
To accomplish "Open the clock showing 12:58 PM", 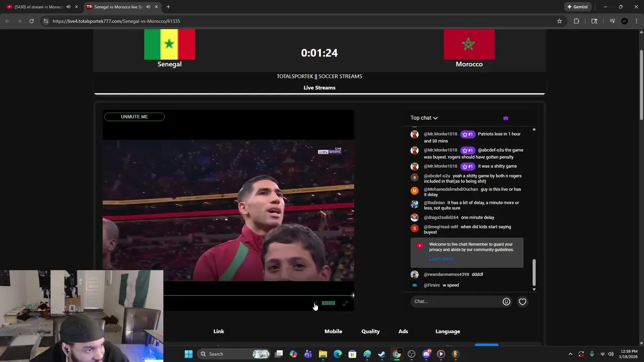I will pos(629,354).
